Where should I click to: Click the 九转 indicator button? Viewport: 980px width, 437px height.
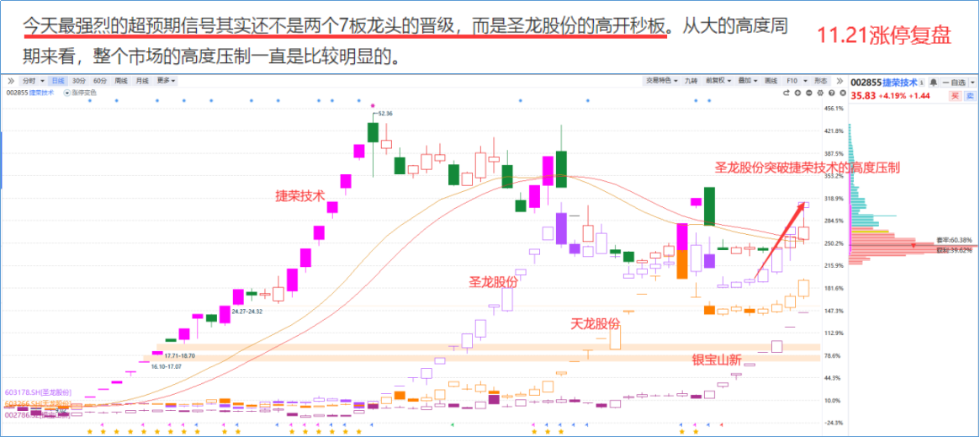[x=691, y=81]
